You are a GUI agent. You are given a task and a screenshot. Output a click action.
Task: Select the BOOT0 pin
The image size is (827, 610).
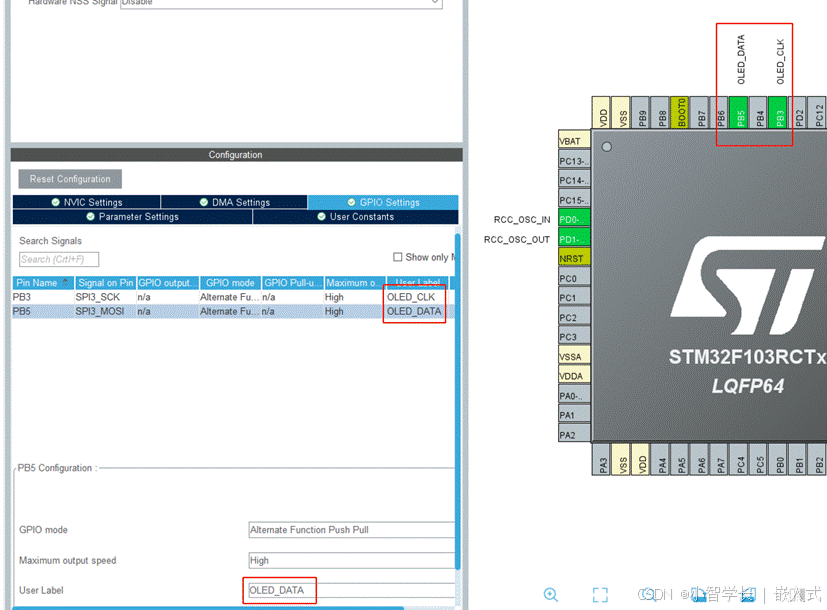681,113
